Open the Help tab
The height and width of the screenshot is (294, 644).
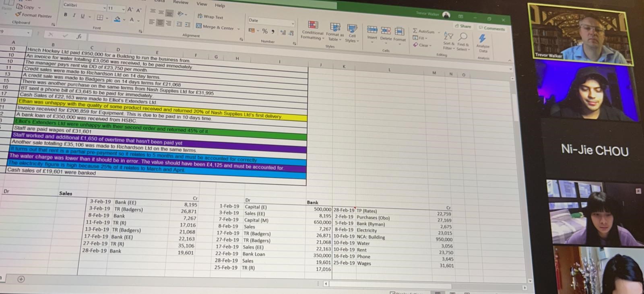(x=220, y=5)
